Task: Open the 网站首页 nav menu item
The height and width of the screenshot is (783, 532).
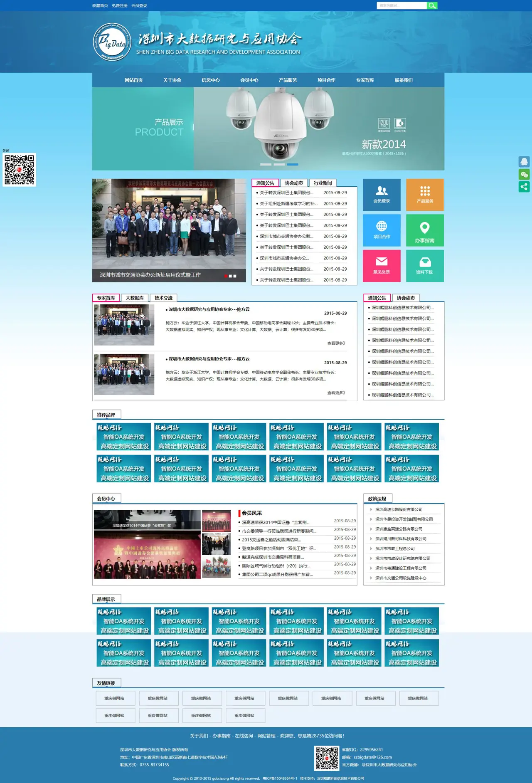Action: tap(133, 80)
